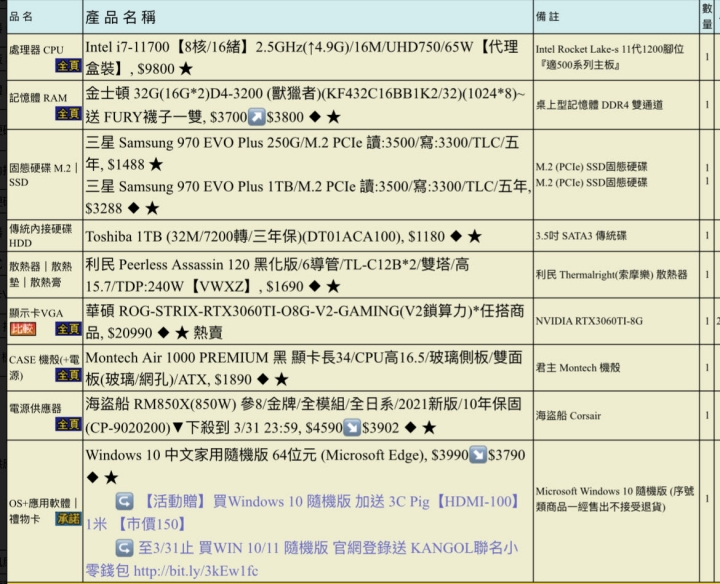Click 熱賣 tag after RTX3060TI price
The width and height of the screenshot is (720, 584).
point(208,333)
